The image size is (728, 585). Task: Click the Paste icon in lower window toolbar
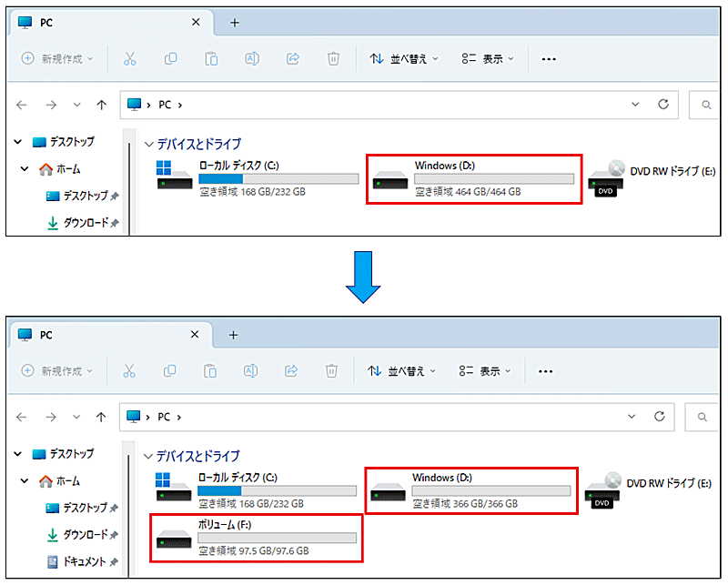[210, 371]
